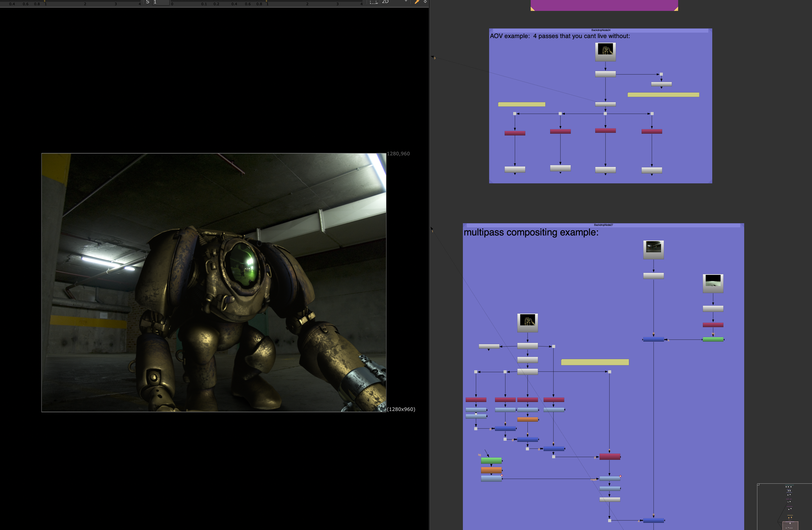
Task: Click the BackdropNode24 title bar
Action: (x=601, y=30)
